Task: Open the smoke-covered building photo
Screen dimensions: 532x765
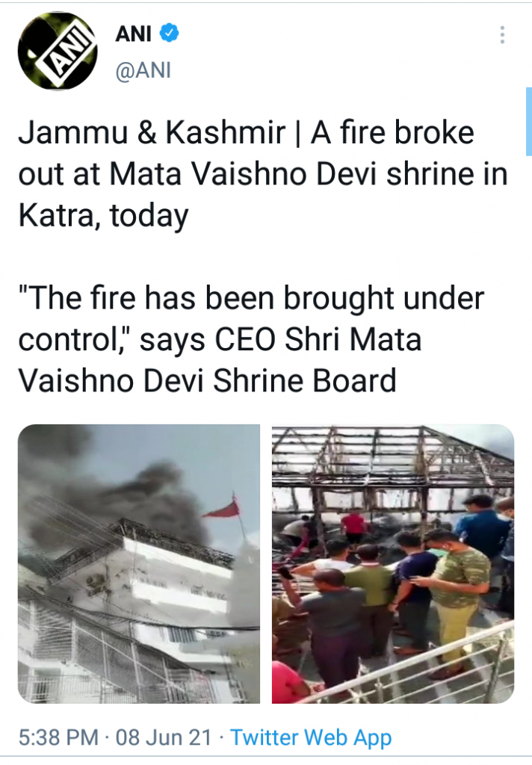Action: tap(139, 563)
